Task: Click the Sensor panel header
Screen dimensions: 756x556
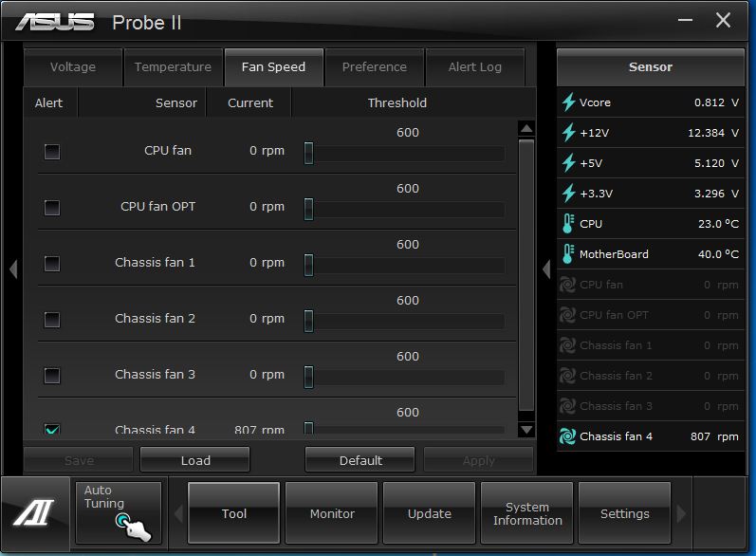Action: click(651, 67)
